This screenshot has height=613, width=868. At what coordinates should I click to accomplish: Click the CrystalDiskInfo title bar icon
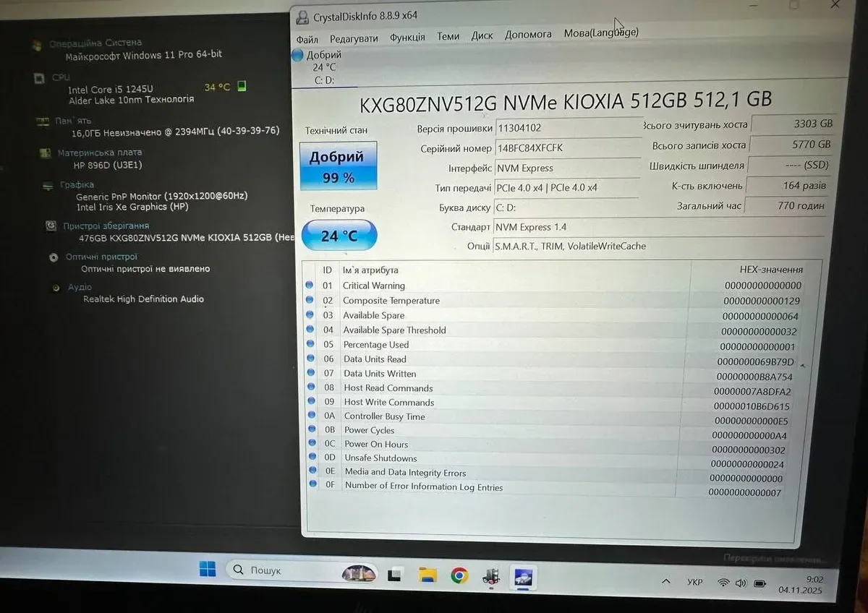(303, 16)
